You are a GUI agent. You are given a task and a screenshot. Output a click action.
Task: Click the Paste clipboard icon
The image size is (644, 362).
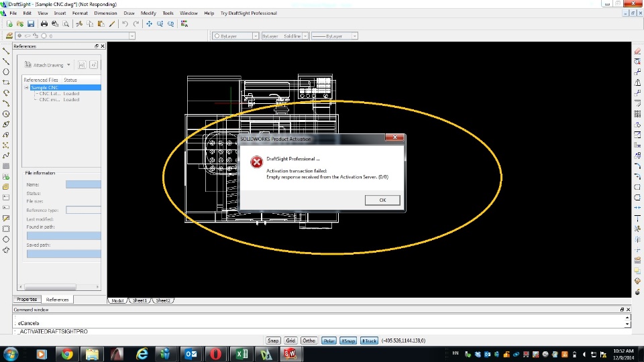click(x=101, y=24)
